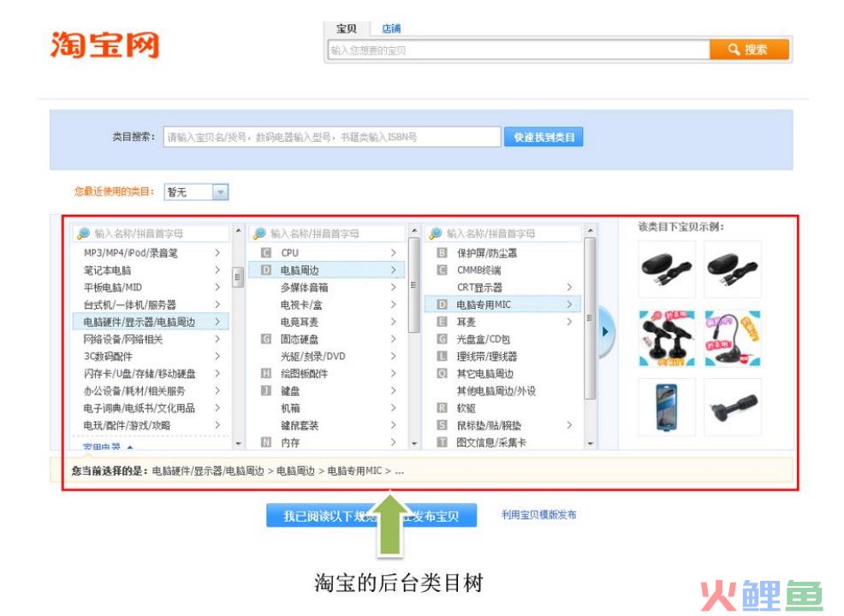
Task: Expand chevron next to 键盘
Action: (394, 391)
